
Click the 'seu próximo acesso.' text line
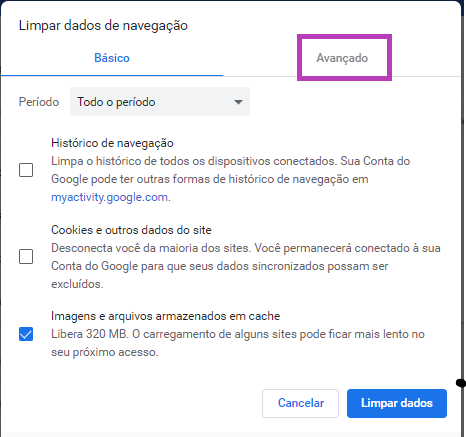[x=105, y=352]
